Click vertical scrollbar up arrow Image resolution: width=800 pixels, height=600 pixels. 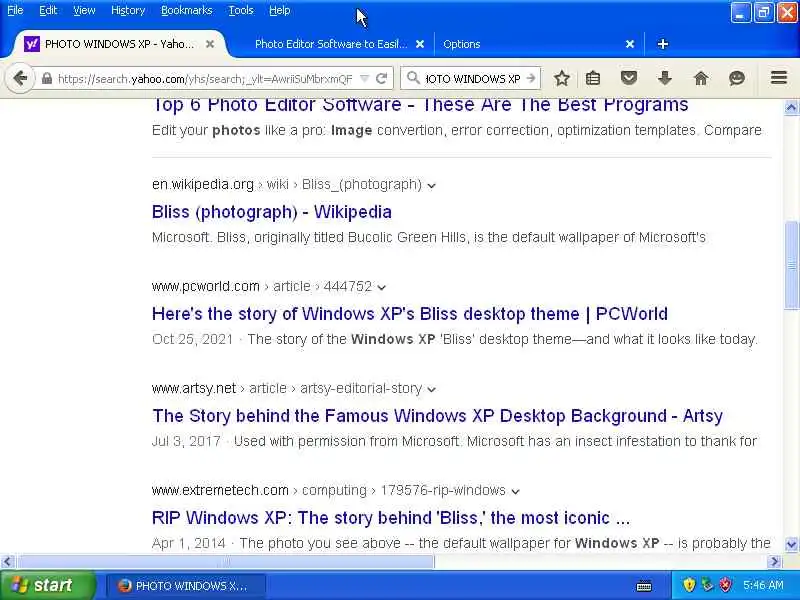tap(791, 107)
